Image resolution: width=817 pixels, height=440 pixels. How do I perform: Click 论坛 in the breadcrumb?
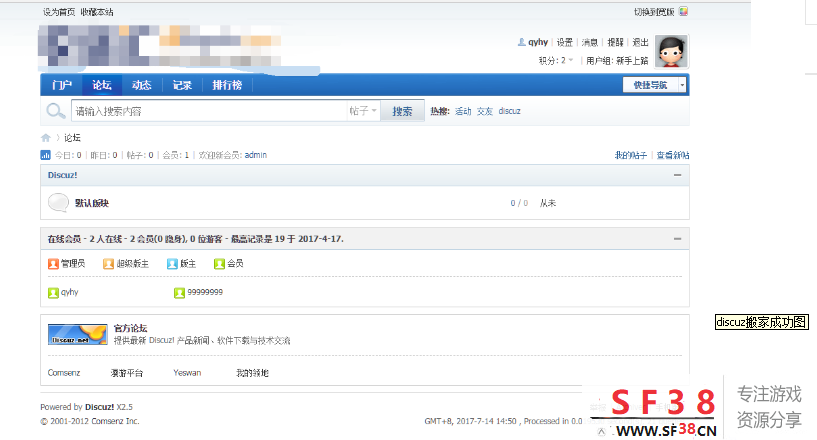72,138
